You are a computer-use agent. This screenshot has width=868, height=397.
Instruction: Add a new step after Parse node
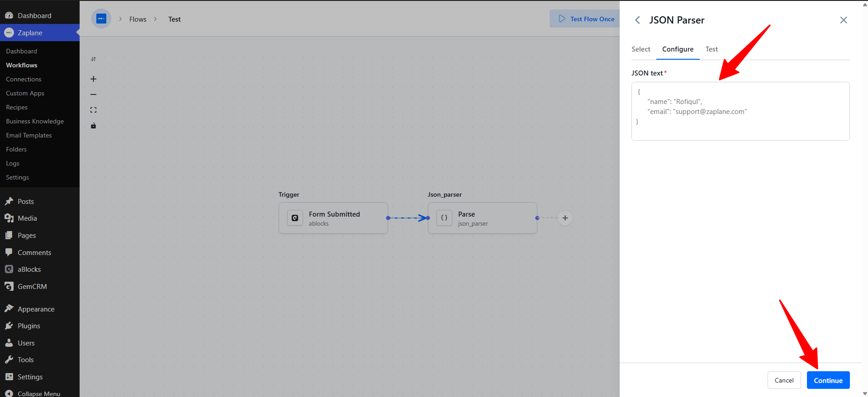[565, 218]
